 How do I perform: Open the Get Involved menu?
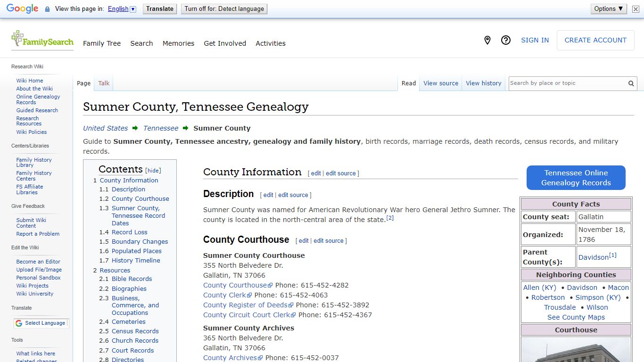point(225,43)
